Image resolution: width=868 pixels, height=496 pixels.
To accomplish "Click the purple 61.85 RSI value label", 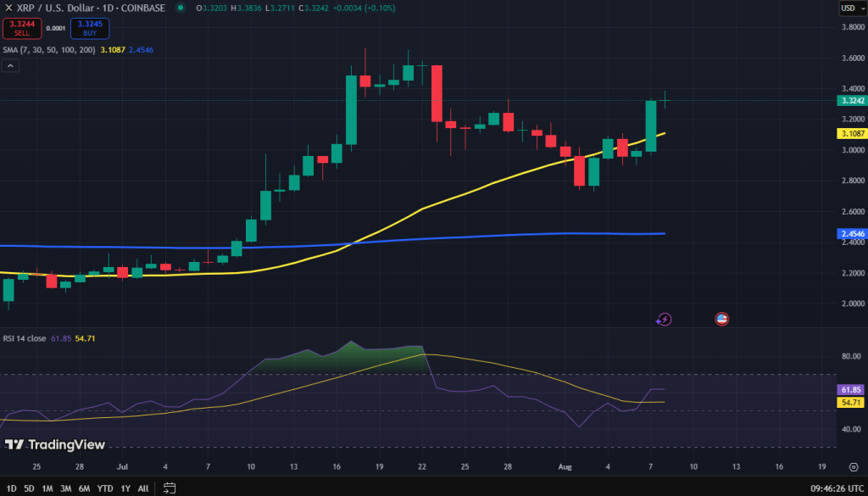I will pos(849,390).
